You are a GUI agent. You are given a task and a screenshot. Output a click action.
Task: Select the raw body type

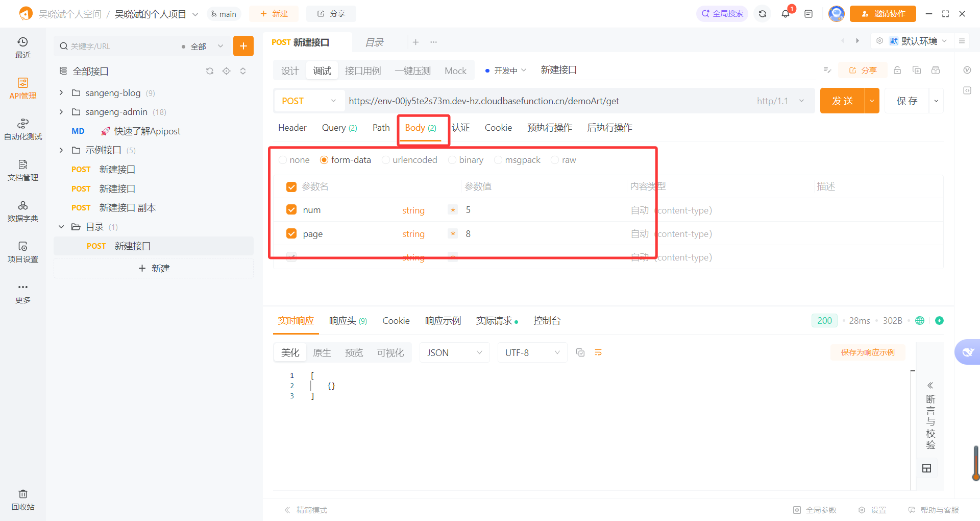point(555,160)
